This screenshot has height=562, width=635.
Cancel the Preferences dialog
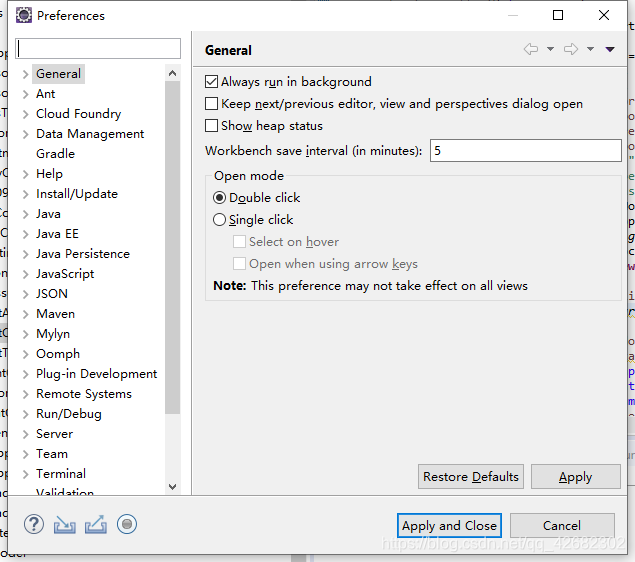[x=562, y=526]
